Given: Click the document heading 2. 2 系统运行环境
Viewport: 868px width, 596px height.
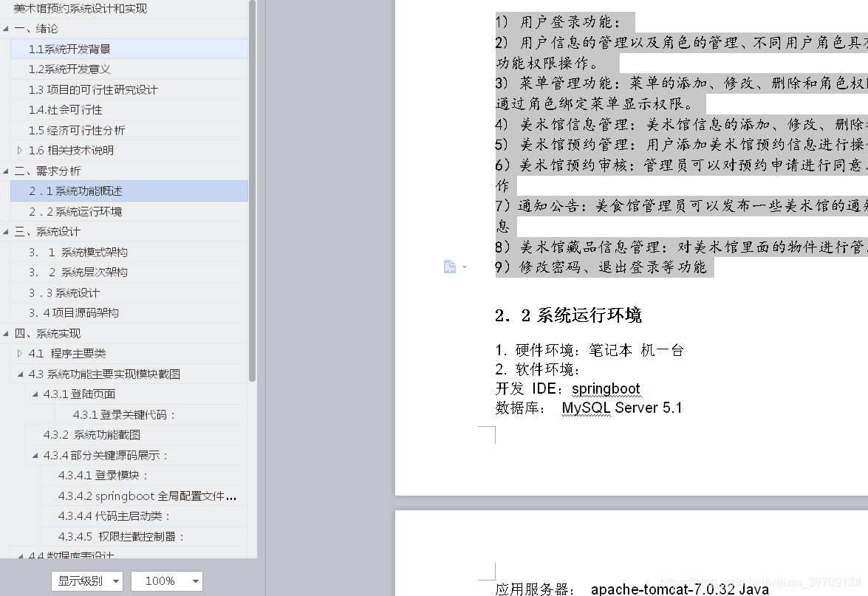Looking at the screenshot, I should 568,315.
